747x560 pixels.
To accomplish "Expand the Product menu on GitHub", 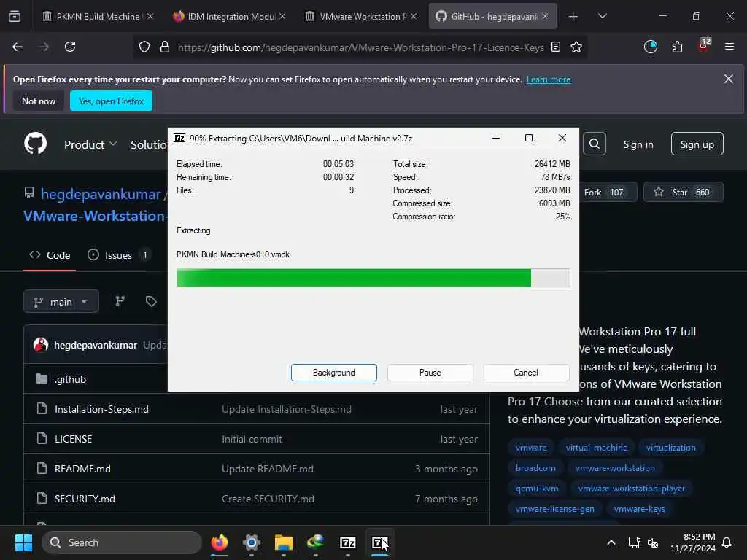I will pos(90,144).
